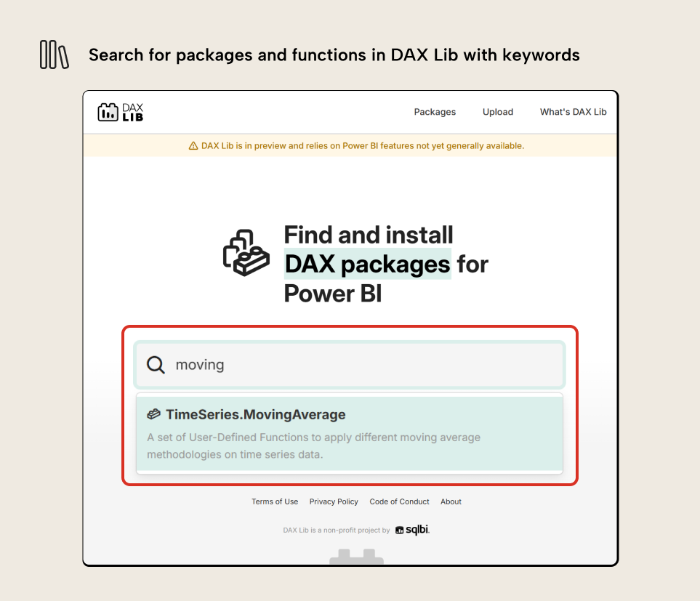Click the warning triangle in the preview banner

[193, 145]
